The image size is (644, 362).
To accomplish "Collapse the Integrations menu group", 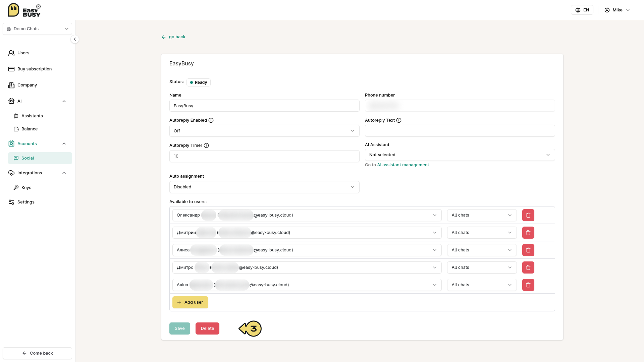I will click(x=64, y=173).
